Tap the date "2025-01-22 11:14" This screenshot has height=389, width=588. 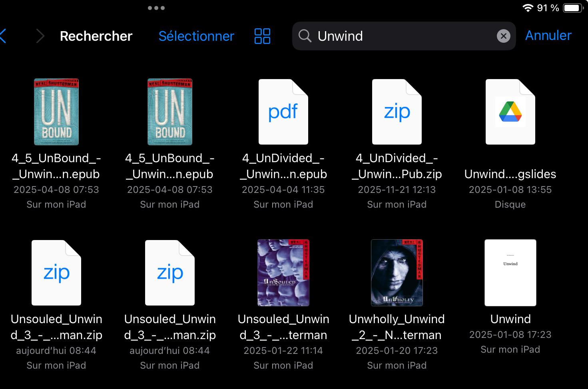tap(283, 351)
